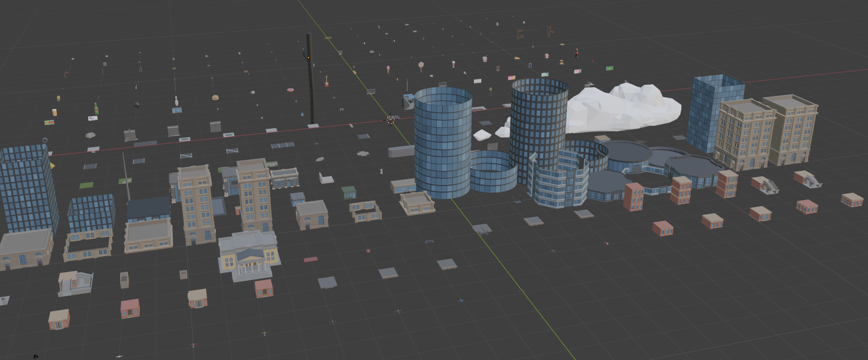Select the long gray rounded capsule object
868x360 pixels.
(x=401, y=152)
